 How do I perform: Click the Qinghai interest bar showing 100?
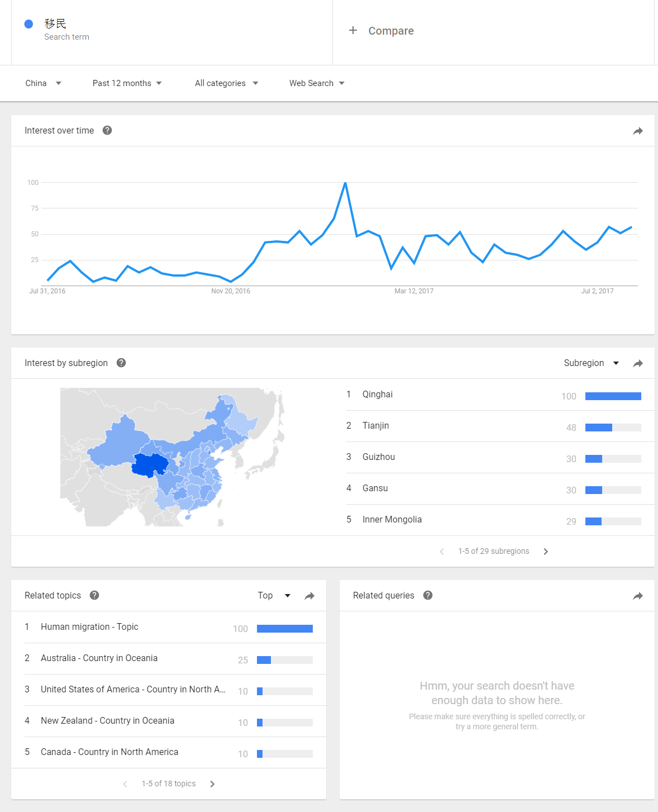[x=613, y=396]
